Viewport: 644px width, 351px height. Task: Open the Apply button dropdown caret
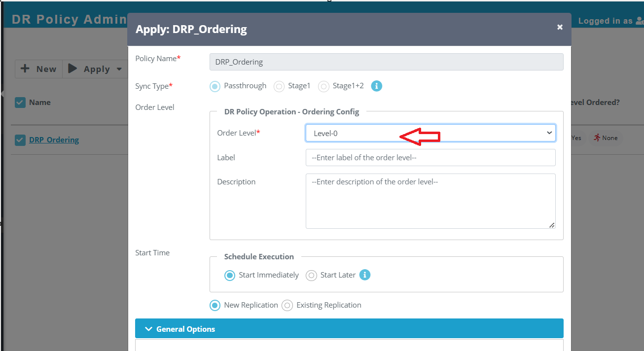[119, 69]
